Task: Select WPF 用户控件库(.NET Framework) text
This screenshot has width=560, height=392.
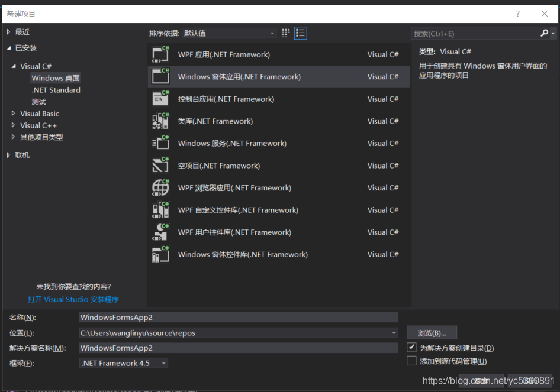Action: click(x=234, y=232)
